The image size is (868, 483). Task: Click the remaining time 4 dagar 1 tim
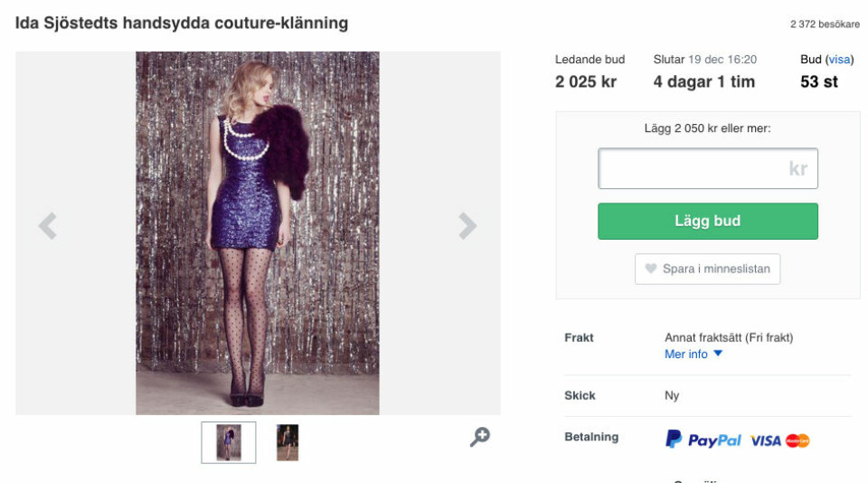[703, 81]
